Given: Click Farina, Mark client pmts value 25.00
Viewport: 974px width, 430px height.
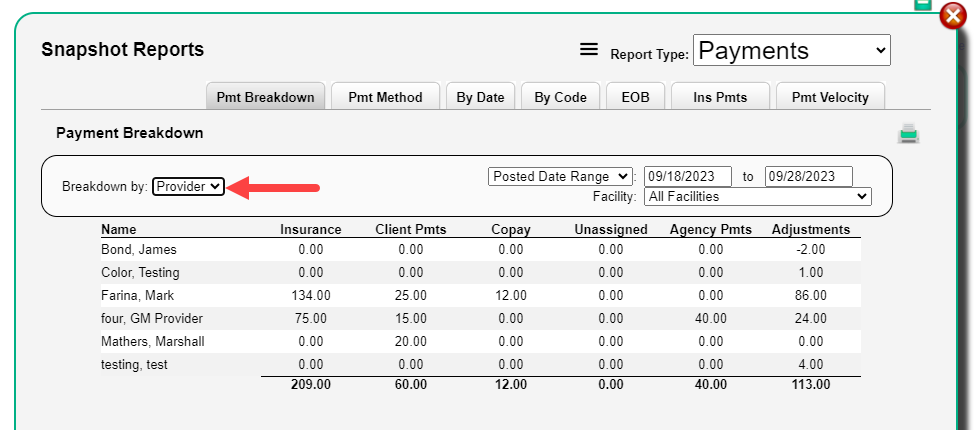Looking at the screenshot, I should point(411,296).
